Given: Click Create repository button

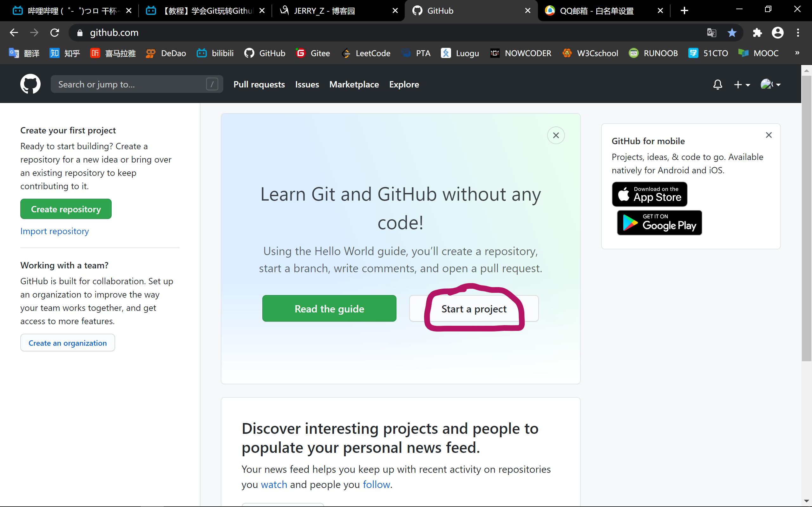Looking at the screenshot, I should (x=65, y=209).
